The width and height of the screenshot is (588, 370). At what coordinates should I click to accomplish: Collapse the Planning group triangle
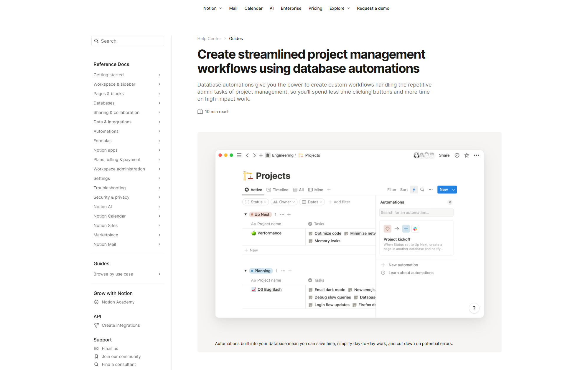pos(246,271)
